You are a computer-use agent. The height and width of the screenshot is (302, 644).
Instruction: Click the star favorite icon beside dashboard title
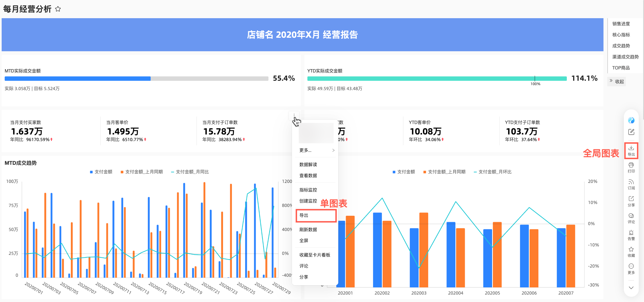point(58,9)
